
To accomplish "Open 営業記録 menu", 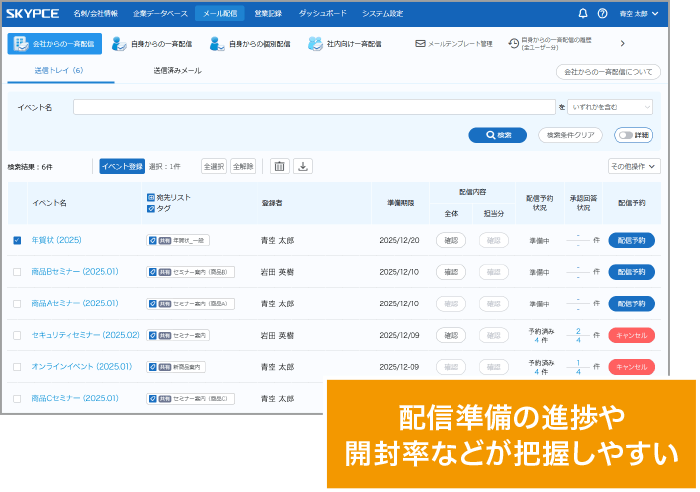I will pos(268,13).
